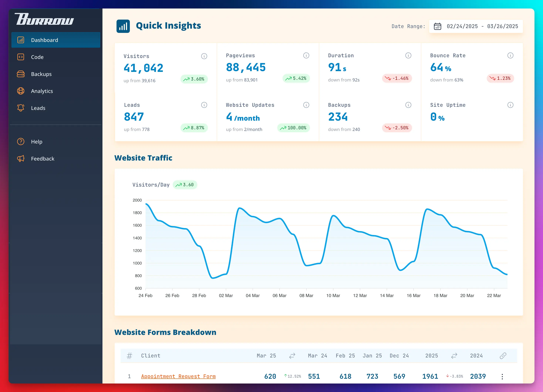Click the 2025 column header

click(432, 356)
